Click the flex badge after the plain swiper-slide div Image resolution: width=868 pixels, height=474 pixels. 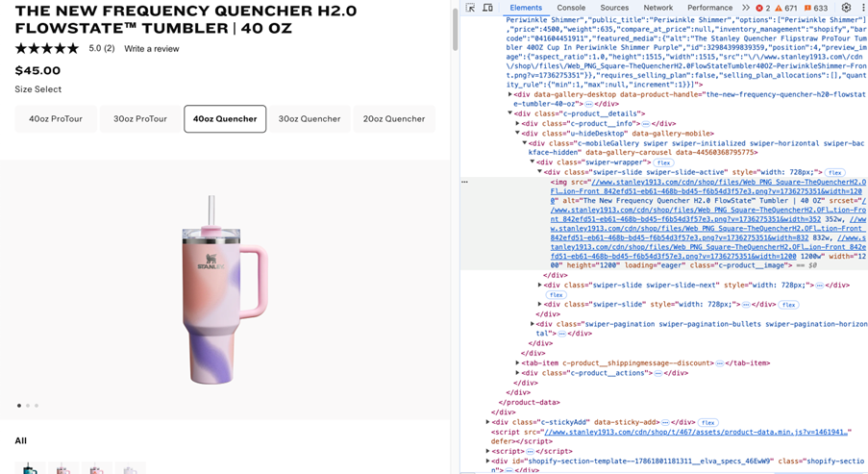tap(788, 305)
